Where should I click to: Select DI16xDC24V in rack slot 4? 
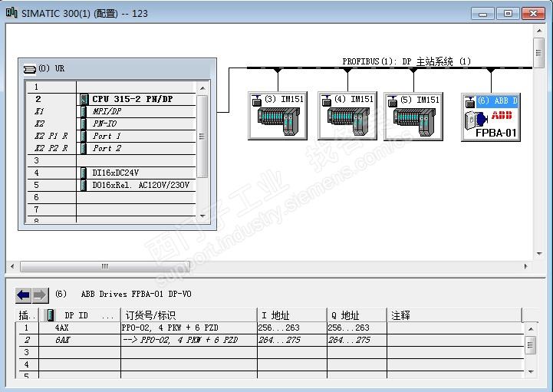click(x=115, y=173)
